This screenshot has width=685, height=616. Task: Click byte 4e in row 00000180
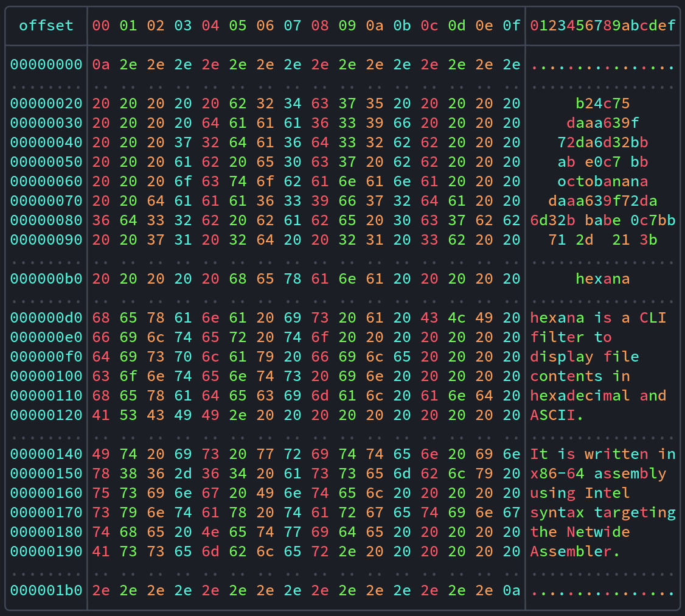210,531
